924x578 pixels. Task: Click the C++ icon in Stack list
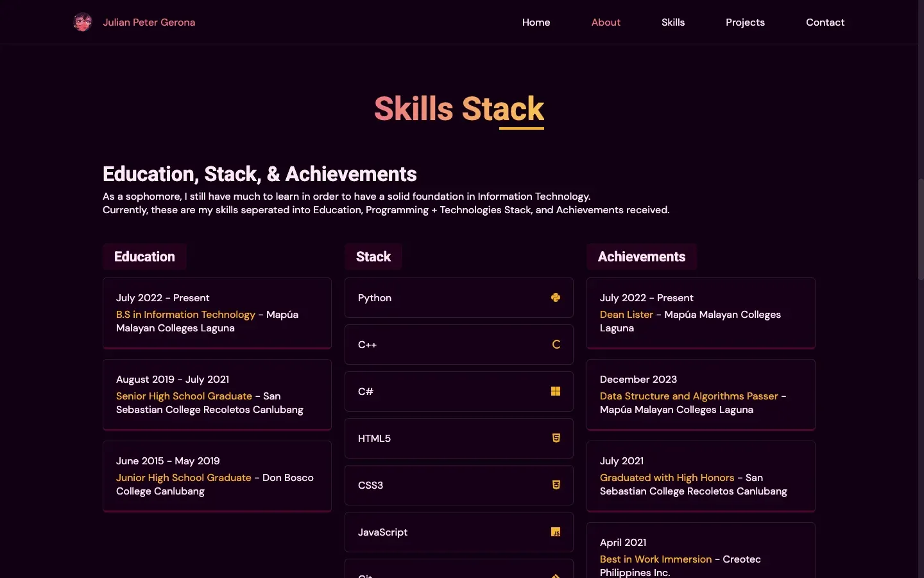556,344
